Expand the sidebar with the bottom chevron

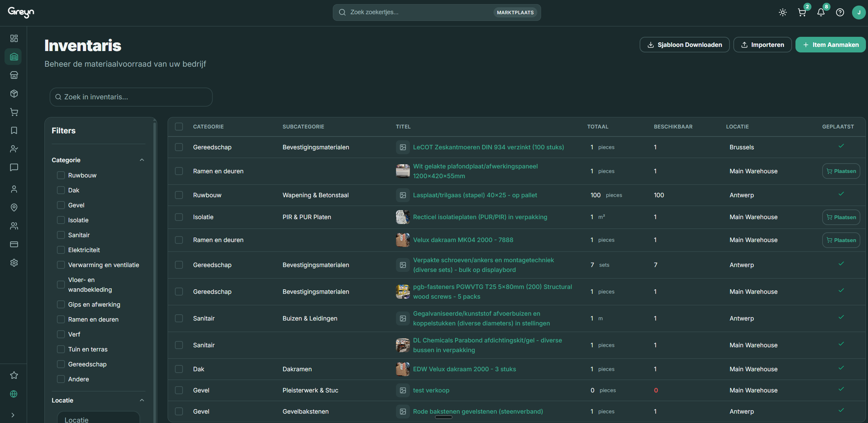13,415
